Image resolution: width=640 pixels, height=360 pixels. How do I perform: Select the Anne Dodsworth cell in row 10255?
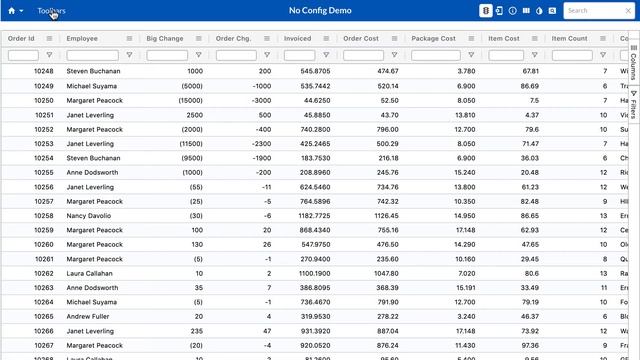tap(92, 172)
